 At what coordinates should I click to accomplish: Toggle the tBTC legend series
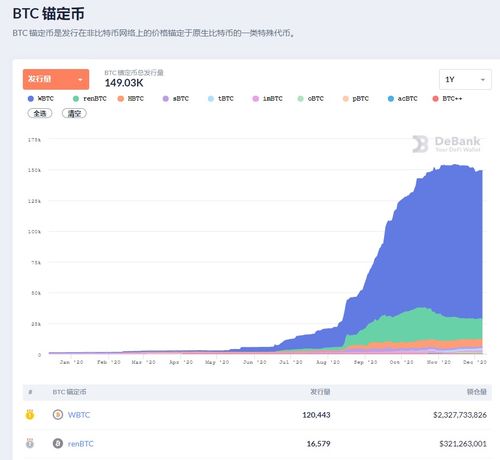click(221, 99)
